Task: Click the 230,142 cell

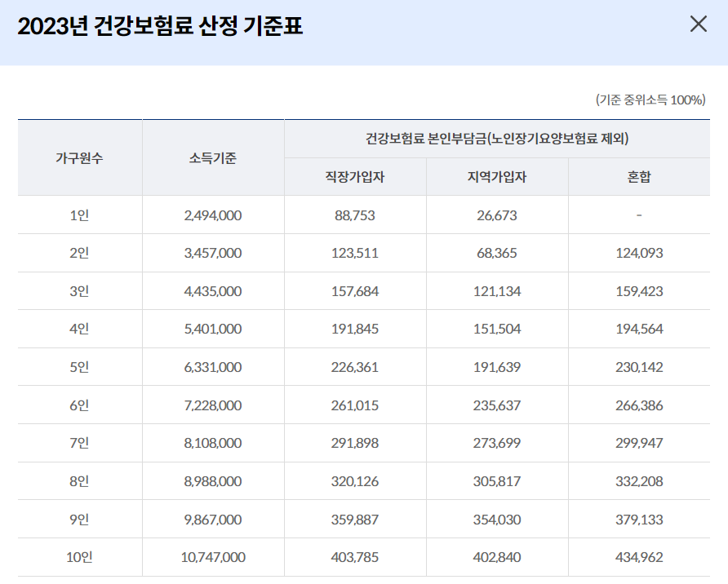Action: coord(639,367)
